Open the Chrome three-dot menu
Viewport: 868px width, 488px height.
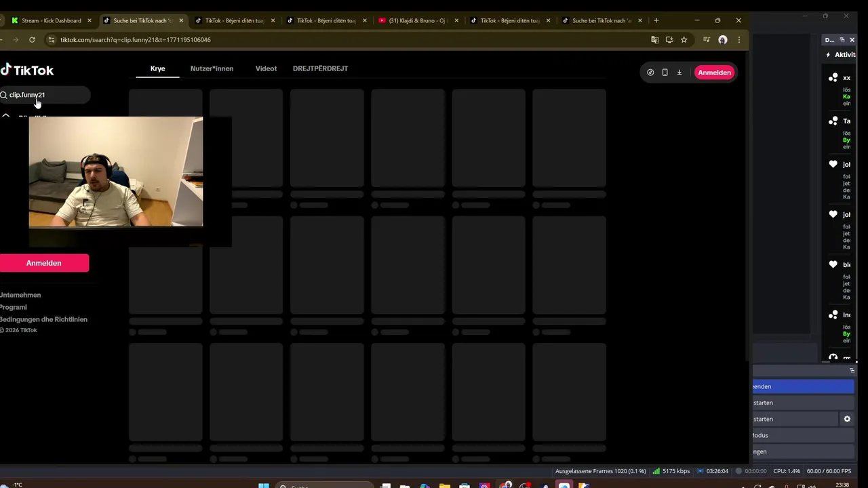coord(738,39)
